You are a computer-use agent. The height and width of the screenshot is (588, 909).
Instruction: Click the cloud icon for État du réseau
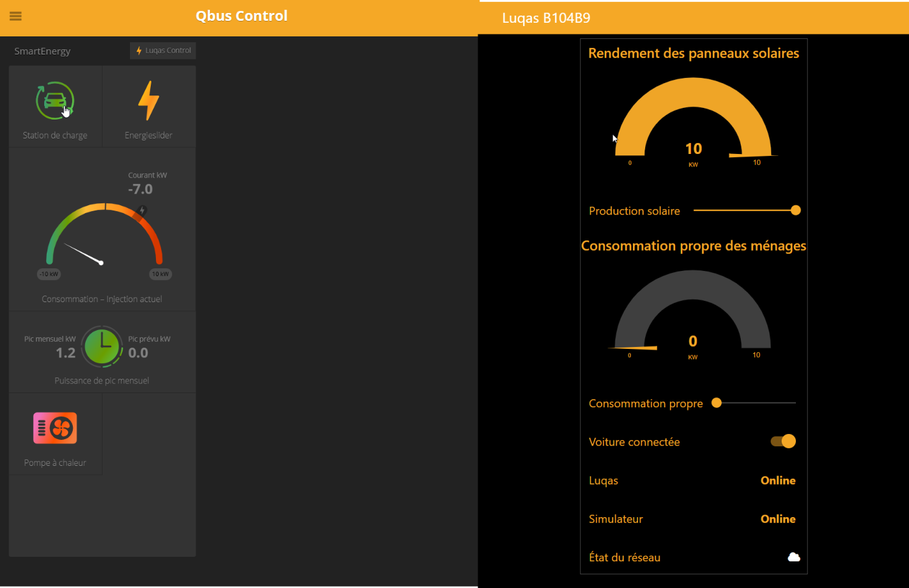[793, 557]
